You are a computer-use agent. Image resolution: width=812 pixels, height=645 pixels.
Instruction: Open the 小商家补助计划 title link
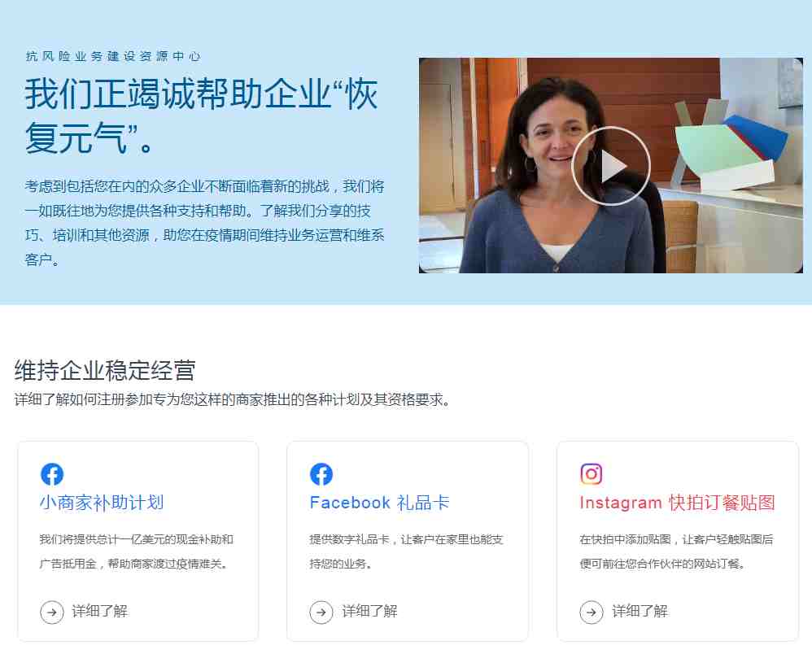pyautogui.click(x=102, y=503)
